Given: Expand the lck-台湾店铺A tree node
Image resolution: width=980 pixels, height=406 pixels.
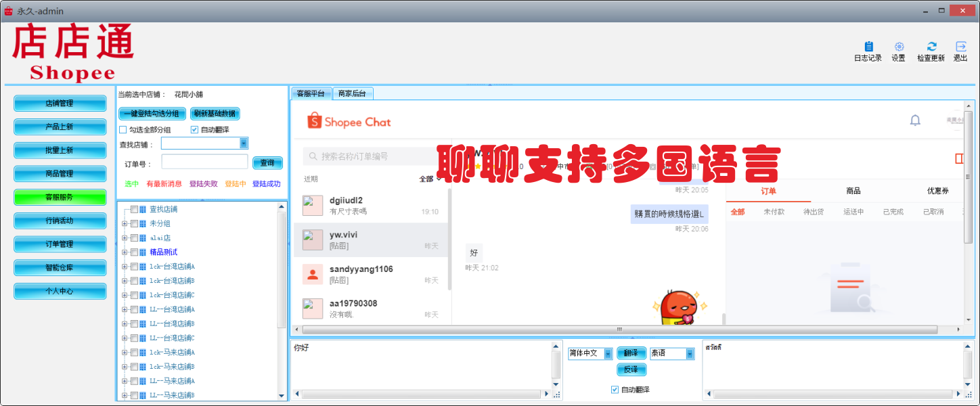Looking at the screenshot, I should [125, 267].
